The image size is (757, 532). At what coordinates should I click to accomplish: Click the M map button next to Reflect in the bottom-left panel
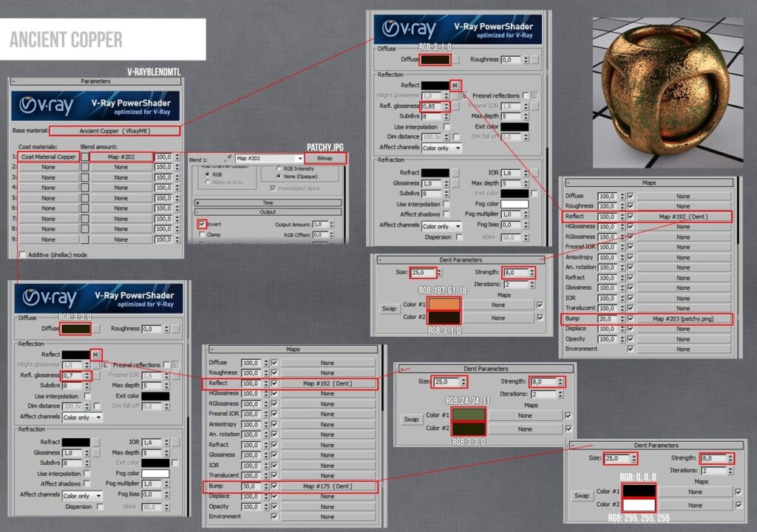[x=96, y=355]
